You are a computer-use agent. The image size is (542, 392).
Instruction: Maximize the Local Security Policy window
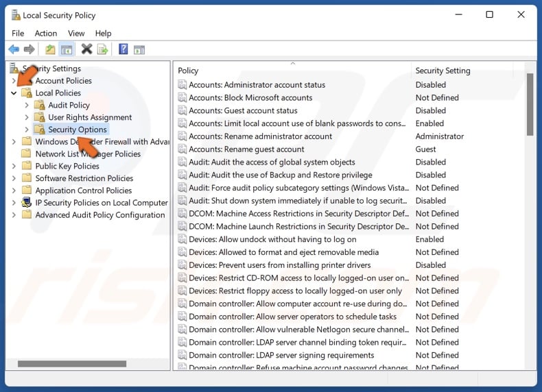[489, 14]
